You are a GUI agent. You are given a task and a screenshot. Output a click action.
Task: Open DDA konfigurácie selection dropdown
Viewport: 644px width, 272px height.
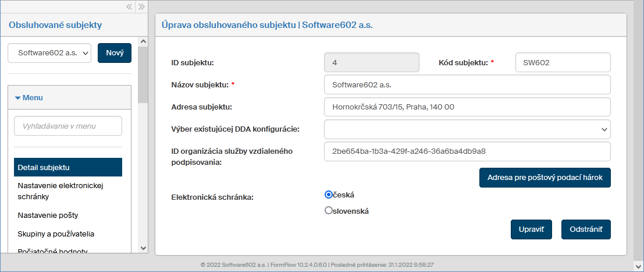[x=467, y=129]
